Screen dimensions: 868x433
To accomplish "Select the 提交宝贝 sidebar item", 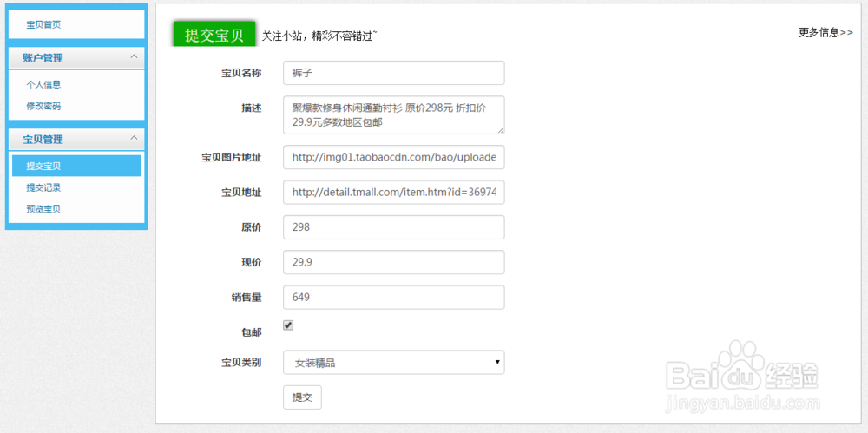I will pos(76,166).
